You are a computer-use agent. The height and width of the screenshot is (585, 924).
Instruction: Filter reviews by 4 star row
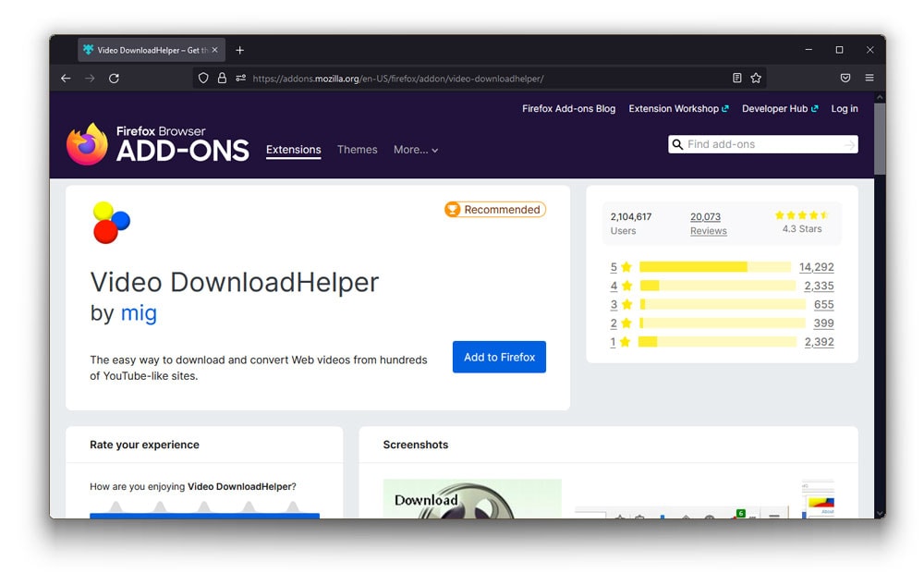722,286
